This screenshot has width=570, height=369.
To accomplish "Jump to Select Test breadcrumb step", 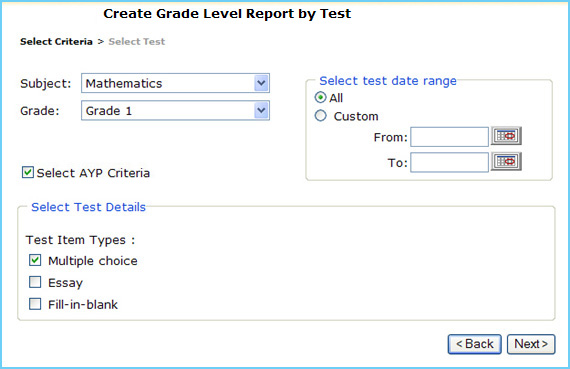I will pyautogui.click(x=137, y=42).
